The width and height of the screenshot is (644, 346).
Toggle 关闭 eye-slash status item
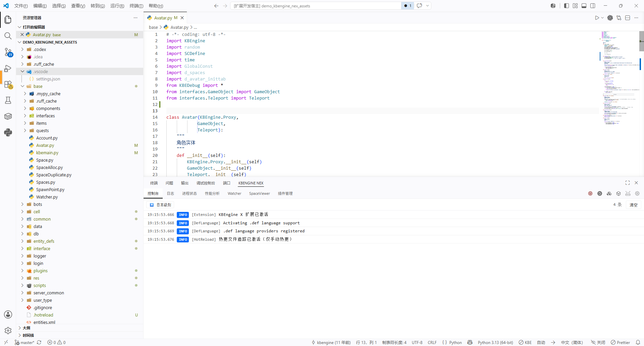click(598, 342)
